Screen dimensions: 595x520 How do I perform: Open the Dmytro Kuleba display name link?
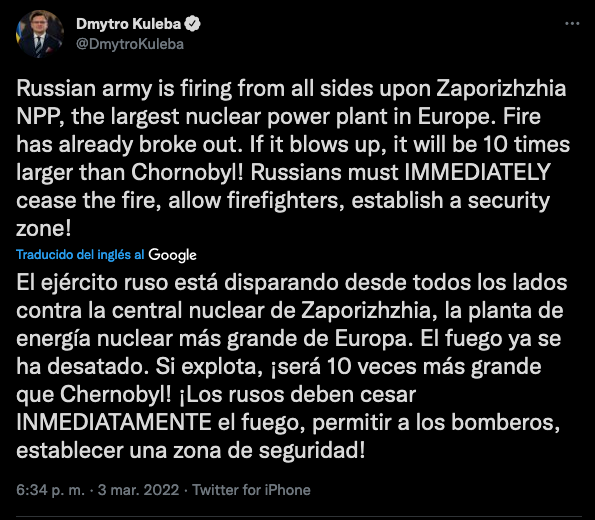[128, 24]
